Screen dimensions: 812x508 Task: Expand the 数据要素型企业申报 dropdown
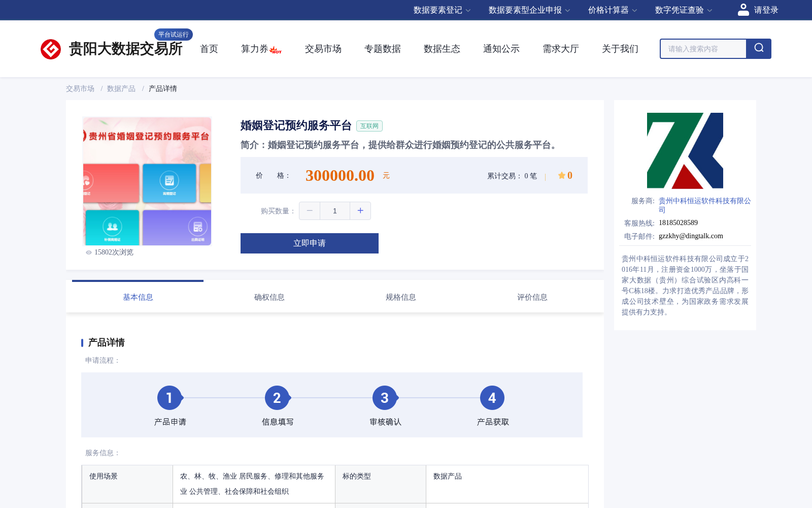[529, 10]
